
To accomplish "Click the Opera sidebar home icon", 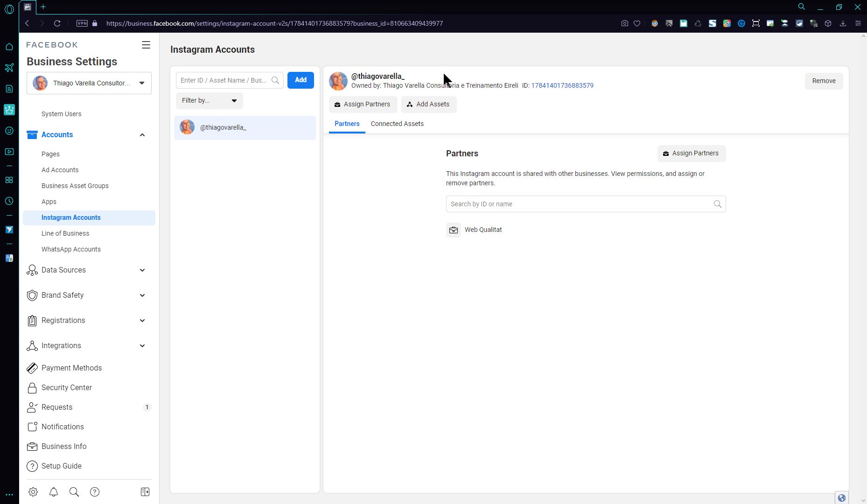I will (x=9, y=47).
